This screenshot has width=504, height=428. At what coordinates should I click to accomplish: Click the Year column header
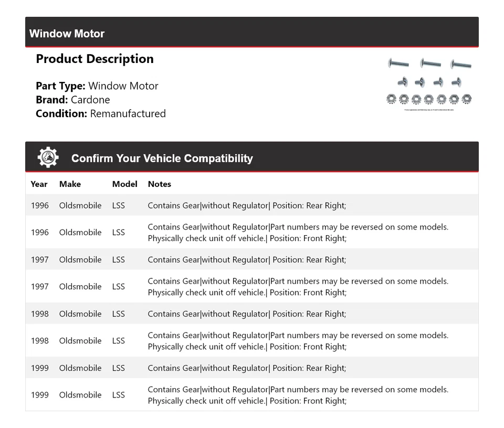tap(39, 184)
